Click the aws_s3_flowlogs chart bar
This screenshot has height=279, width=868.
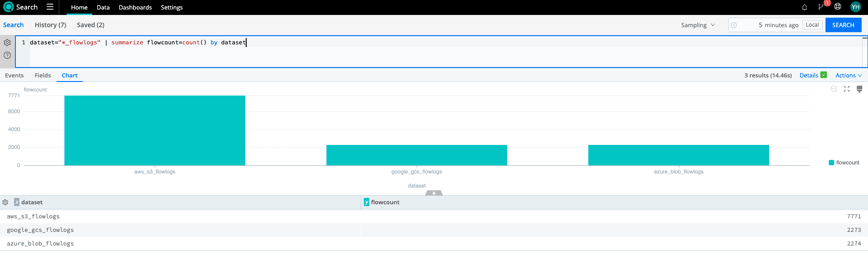tap(155, 130)
